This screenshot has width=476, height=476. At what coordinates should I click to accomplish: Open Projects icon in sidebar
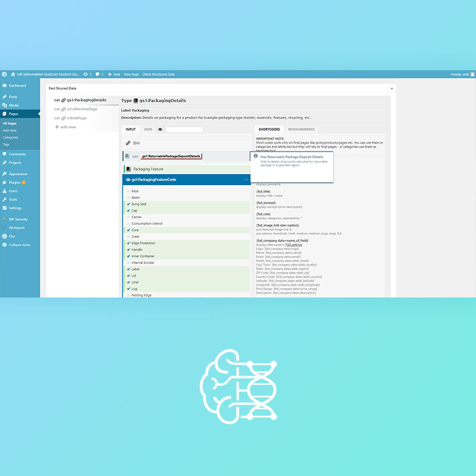tap(5, 162)
